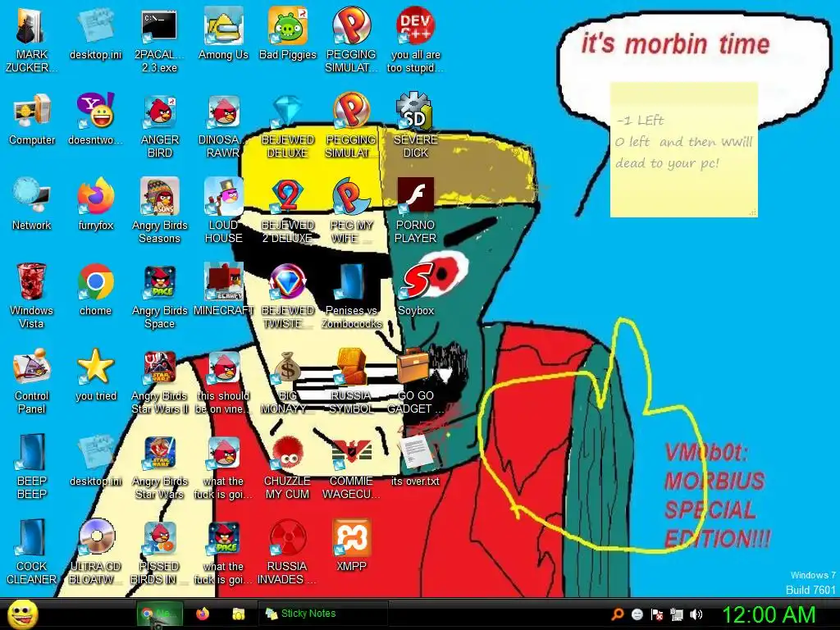Open the LOUD HOUSE shortcut
The image size is (840, 630).
223,211
